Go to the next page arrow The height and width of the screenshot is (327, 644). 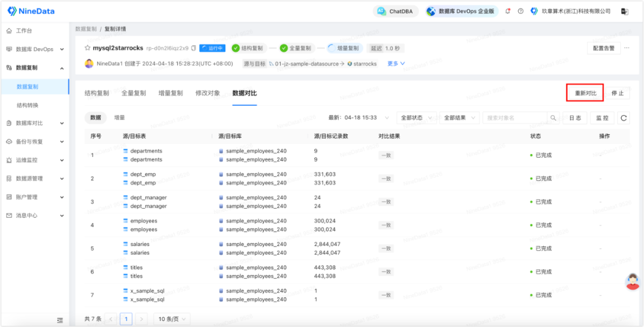[x=141, y=319]
